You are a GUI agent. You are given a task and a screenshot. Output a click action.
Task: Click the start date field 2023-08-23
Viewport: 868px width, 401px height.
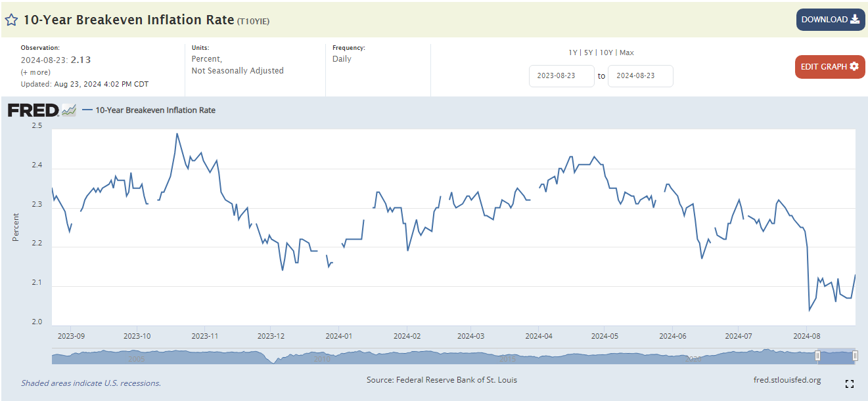click(x=561, y=76)
